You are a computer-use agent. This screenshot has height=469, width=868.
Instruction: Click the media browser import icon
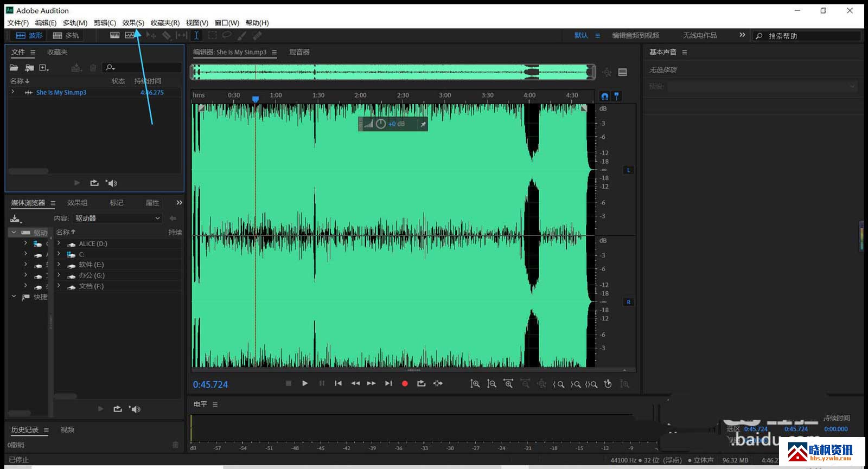(x=15, y=219)
